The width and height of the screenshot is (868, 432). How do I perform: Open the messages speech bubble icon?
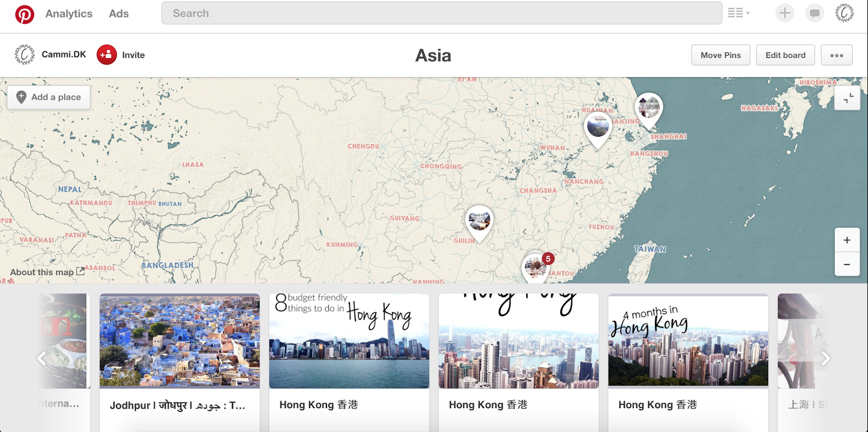(814, 13)
